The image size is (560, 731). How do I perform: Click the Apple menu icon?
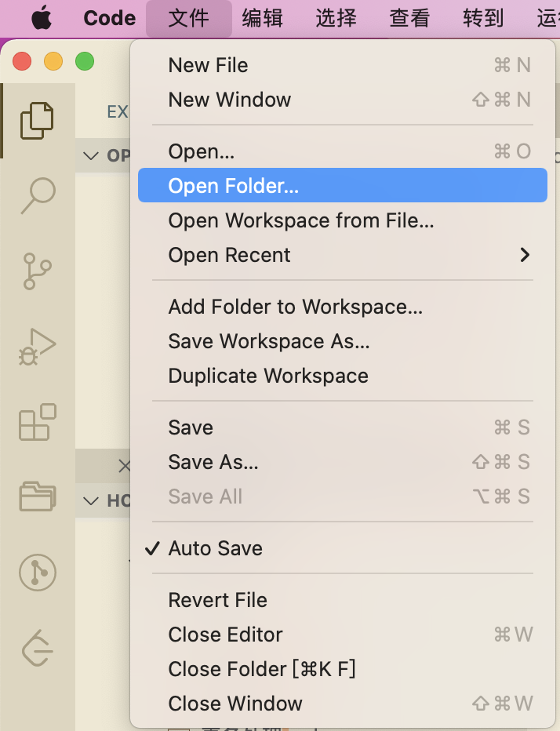tap(41, 17)
